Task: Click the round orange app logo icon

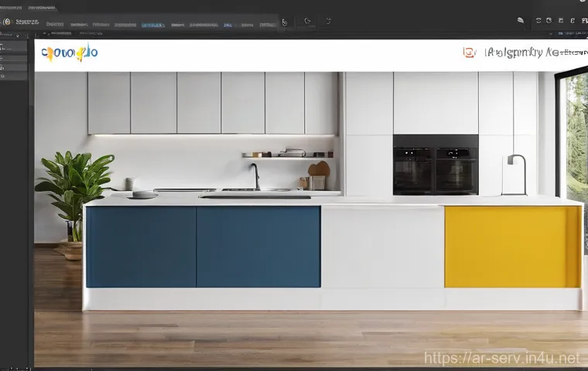Action: [x=7, y=22]
